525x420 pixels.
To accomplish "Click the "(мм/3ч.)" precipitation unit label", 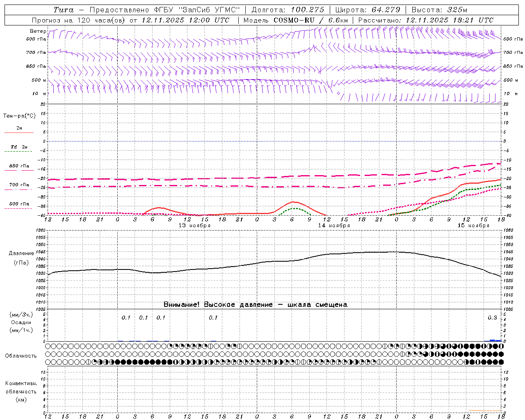I will point(21,315).
